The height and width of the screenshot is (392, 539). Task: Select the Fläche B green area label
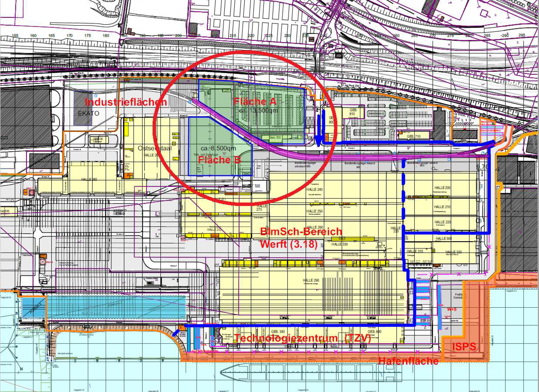(219, 160)
